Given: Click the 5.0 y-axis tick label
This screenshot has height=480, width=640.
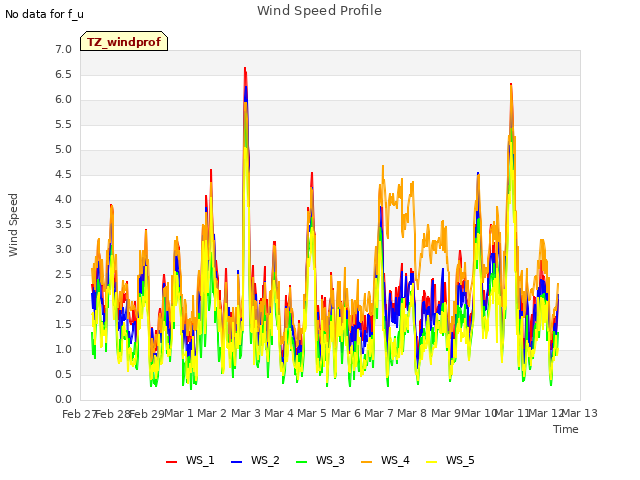Looking at the screenshot, I should (x=63, y=150).
